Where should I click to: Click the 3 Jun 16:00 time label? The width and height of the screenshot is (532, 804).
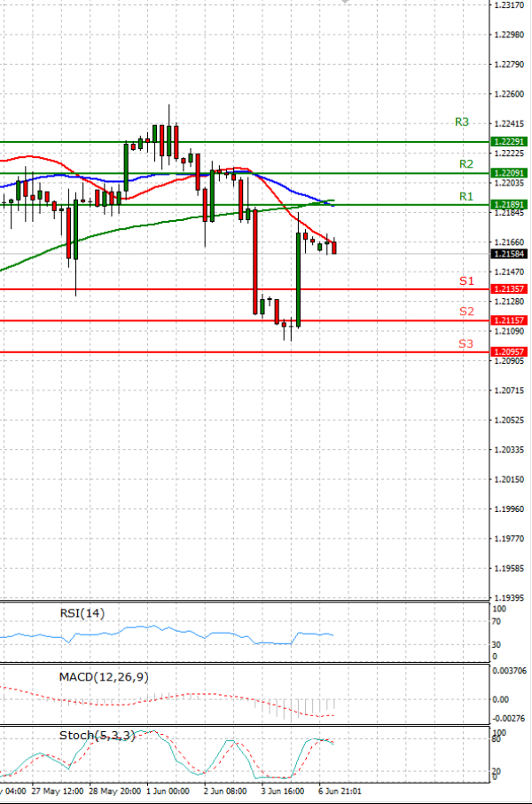pos(282,792)
